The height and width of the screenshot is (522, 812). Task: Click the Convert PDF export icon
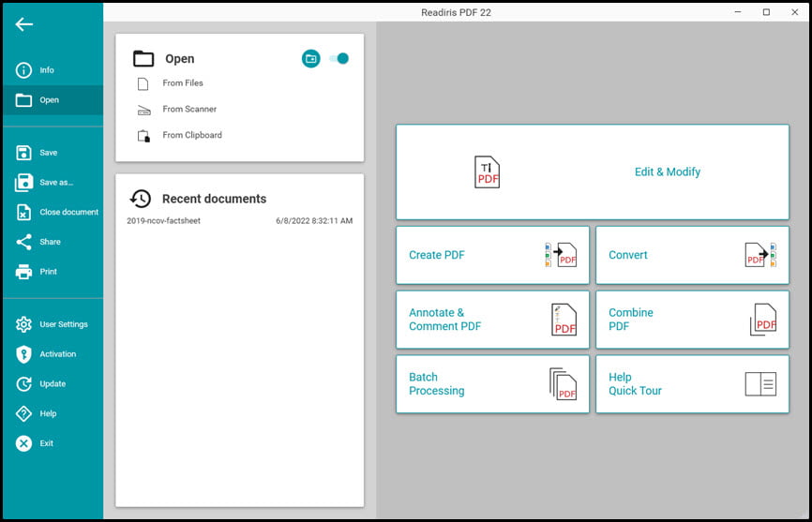click(760, 255)
